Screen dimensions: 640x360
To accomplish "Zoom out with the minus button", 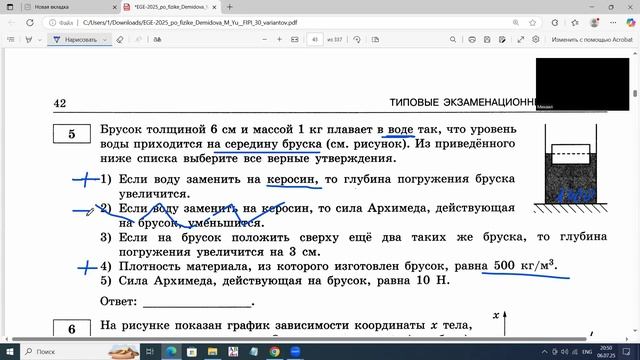I will [264, 40].
